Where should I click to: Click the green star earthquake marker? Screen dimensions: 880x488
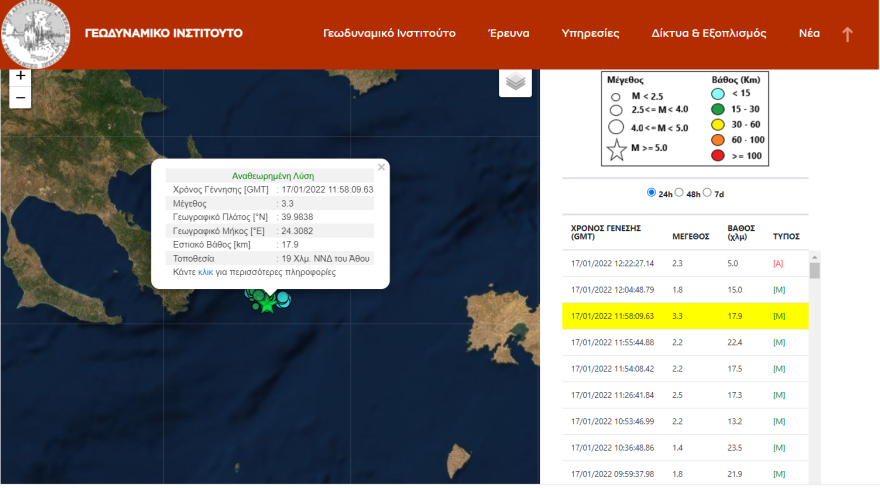coord(267,303)
